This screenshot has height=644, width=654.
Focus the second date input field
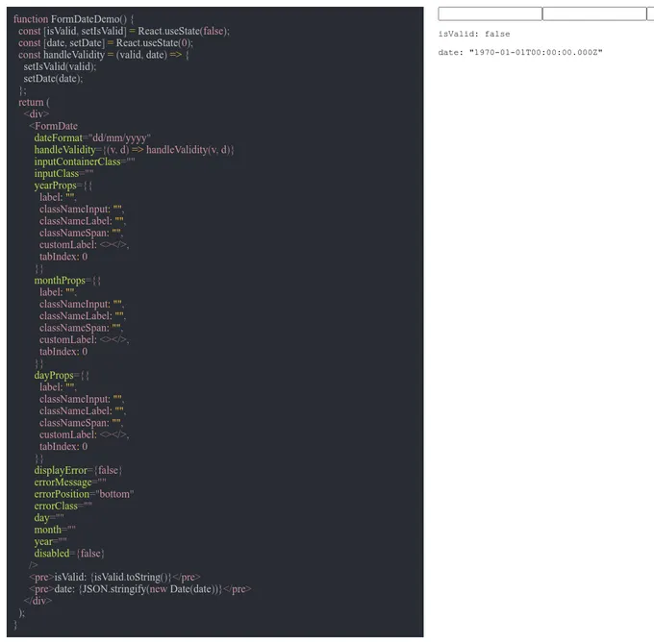tap(594, 13)
